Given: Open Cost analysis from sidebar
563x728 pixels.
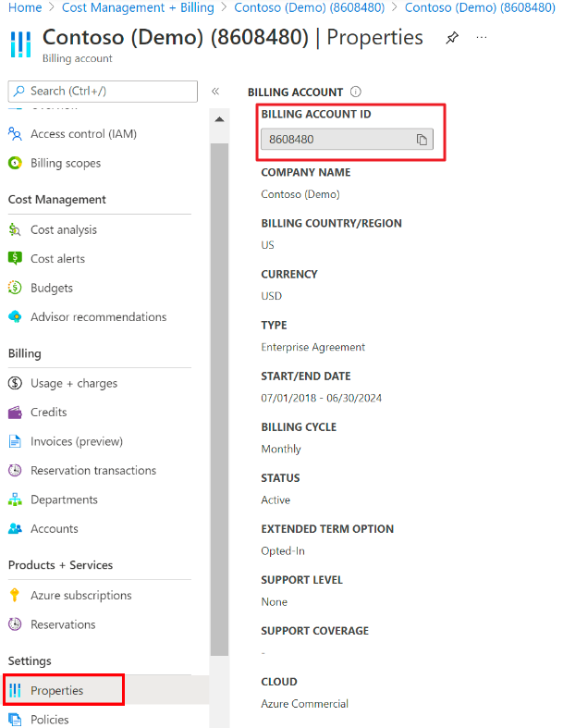Looking at the screenshot, I should click(x=63, y=229).
